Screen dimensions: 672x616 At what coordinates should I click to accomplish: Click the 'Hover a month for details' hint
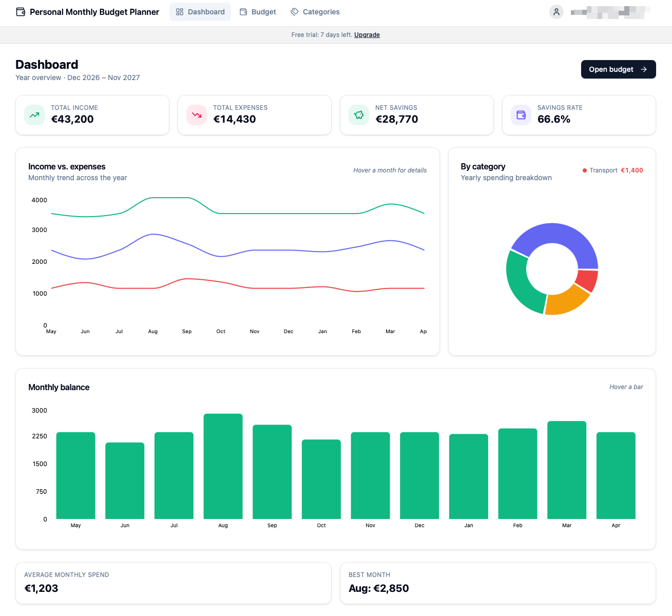pos(390,170)
